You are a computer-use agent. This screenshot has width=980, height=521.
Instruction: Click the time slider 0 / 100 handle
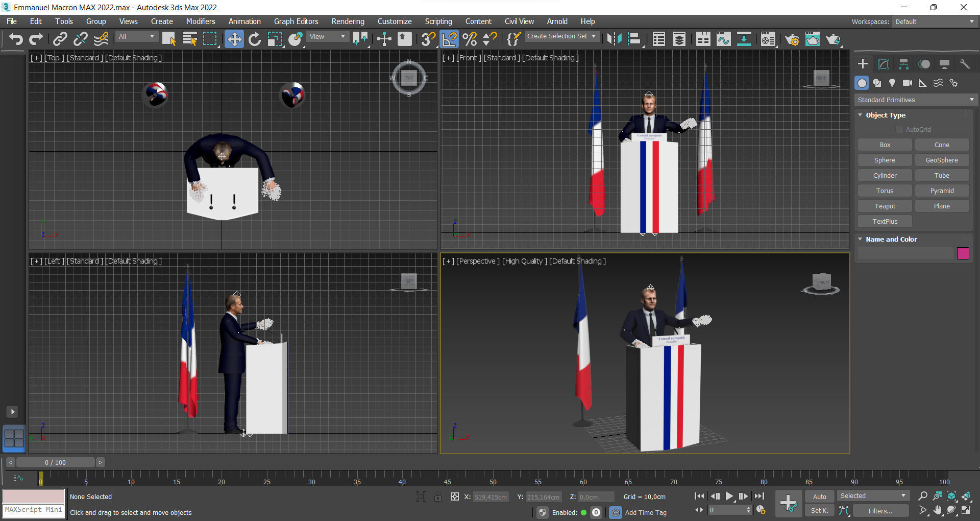(x=55, y=462)
